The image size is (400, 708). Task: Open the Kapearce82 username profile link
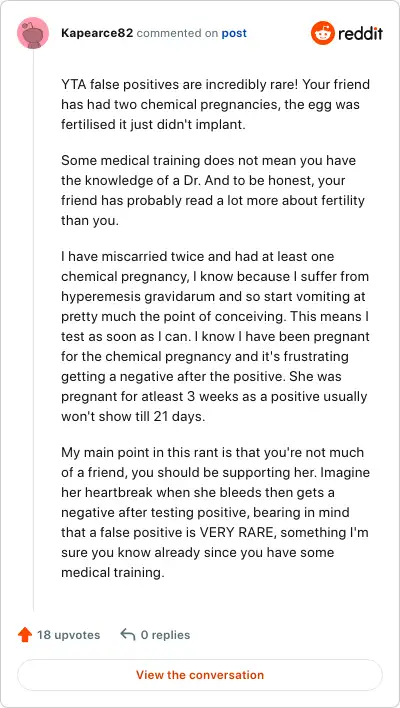pyautogui.click(x=97, y=33)
